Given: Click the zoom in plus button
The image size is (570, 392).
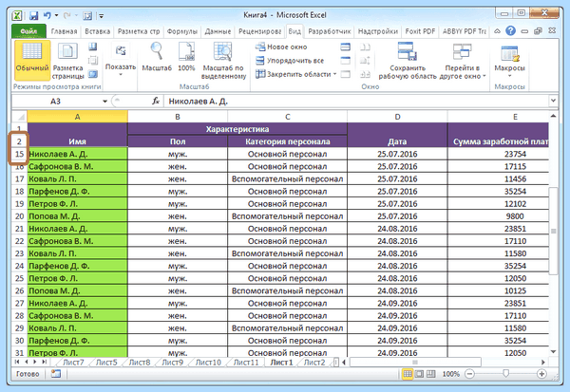Looking at the screenshot, I should pos(541,373).
